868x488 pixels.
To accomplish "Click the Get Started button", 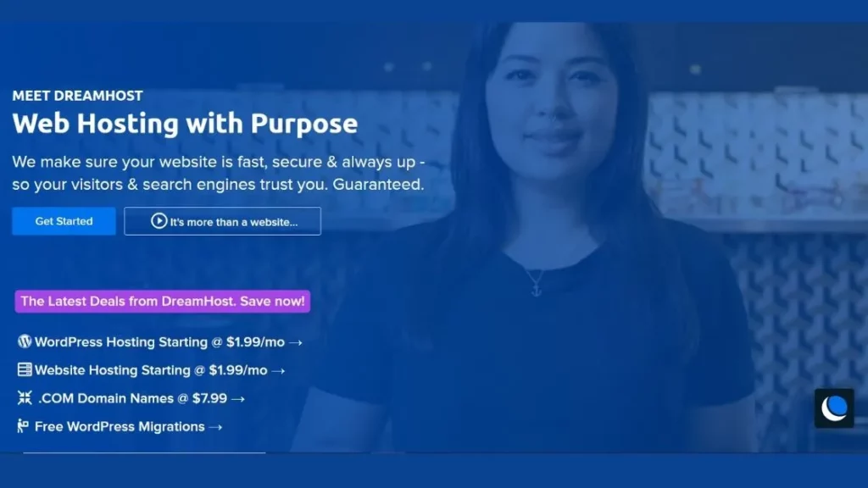I will click(64, 221).
